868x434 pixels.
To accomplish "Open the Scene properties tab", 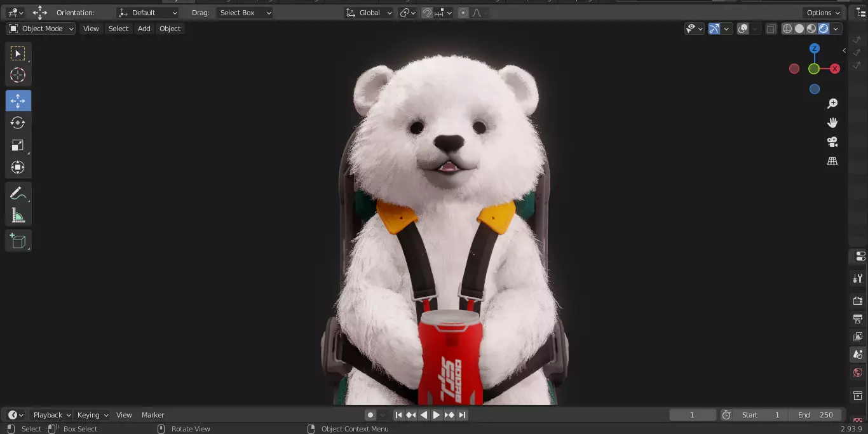I will click(x=858, y=355).
